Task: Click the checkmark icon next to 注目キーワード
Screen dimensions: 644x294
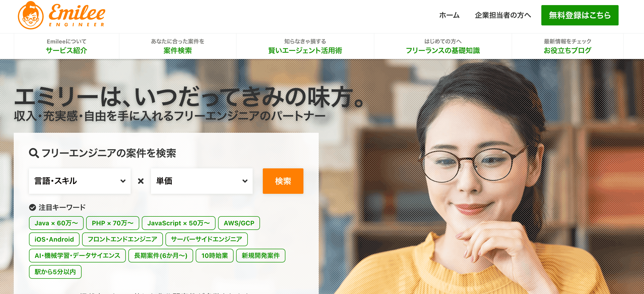Action: pos(32,208)
